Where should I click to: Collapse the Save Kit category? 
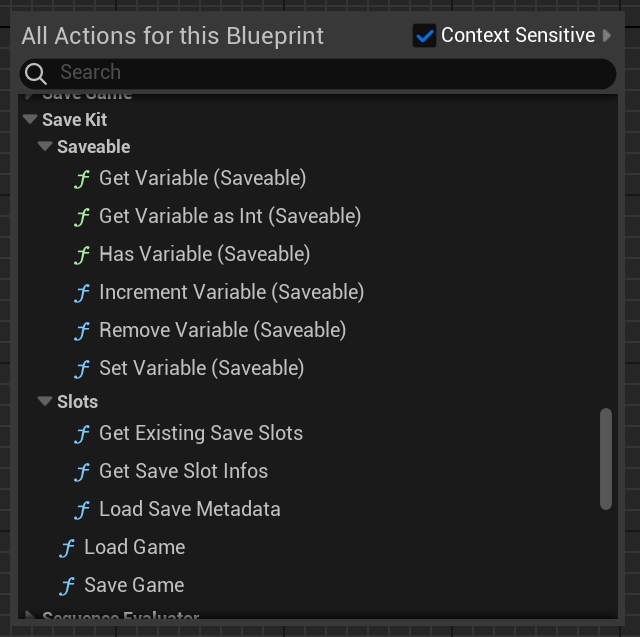(30, 119)
